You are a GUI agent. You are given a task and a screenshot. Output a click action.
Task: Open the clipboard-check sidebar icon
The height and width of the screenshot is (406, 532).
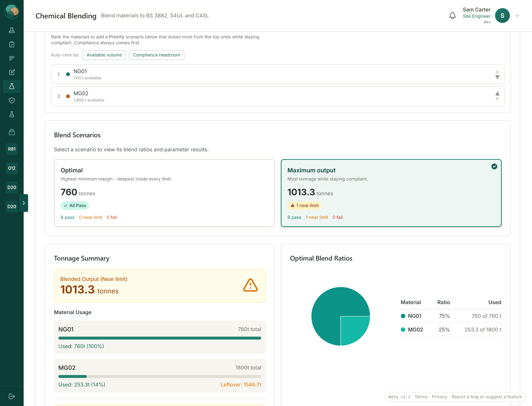12,44
